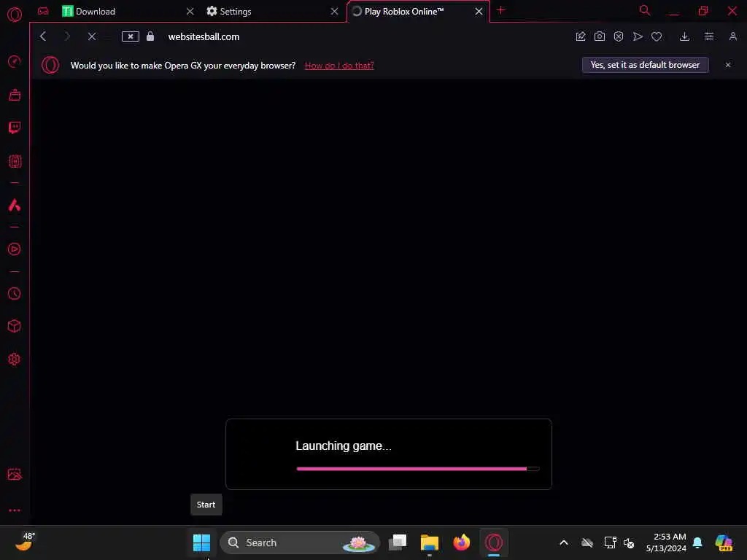
Task: Open the Windows Start button
Action: pyautogui.click(x=201, y=542)
